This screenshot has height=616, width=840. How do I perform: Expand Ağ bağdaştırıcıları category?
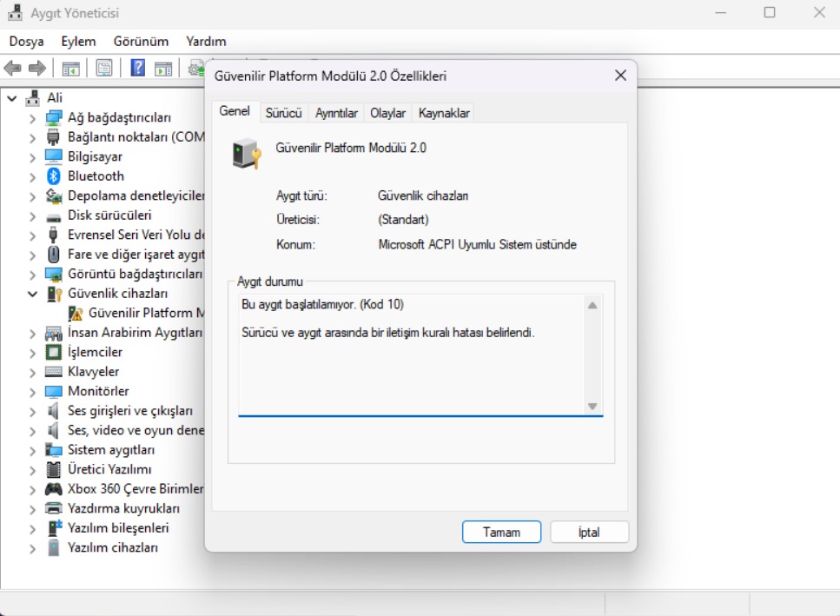tap(32, 118)
